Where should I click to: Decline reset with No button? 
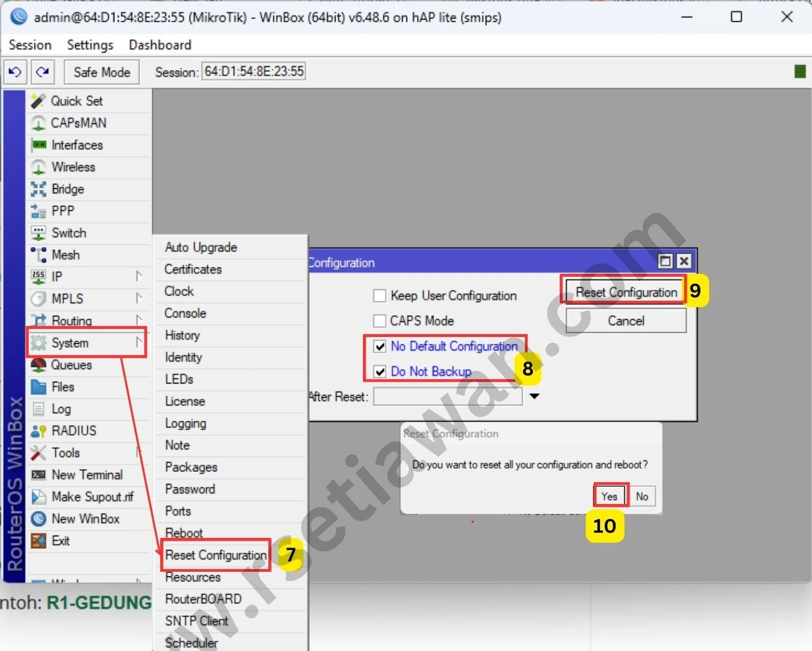click(x=642, y=496)
